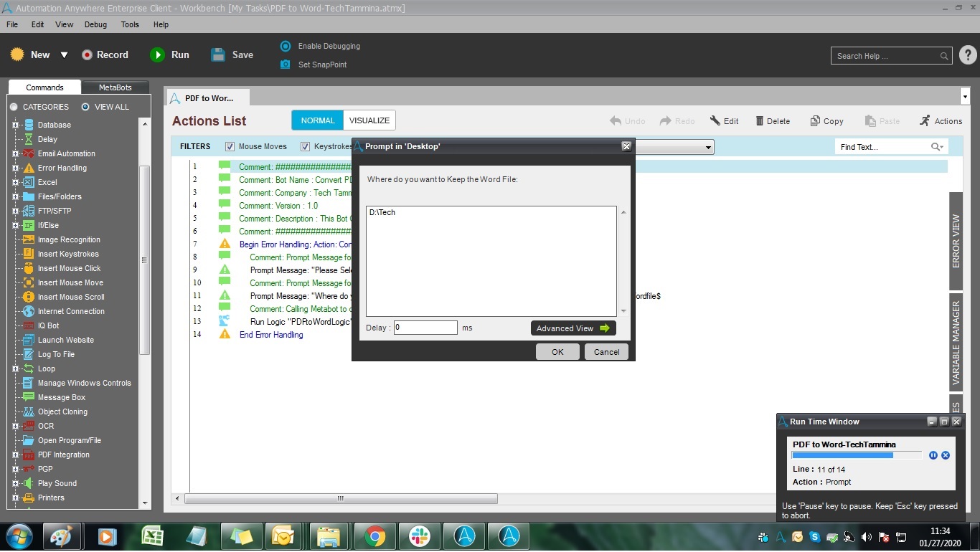Open the Tools menu
Image resolution: width=980 pixels, height=552 pixels.
coord(130,24)
